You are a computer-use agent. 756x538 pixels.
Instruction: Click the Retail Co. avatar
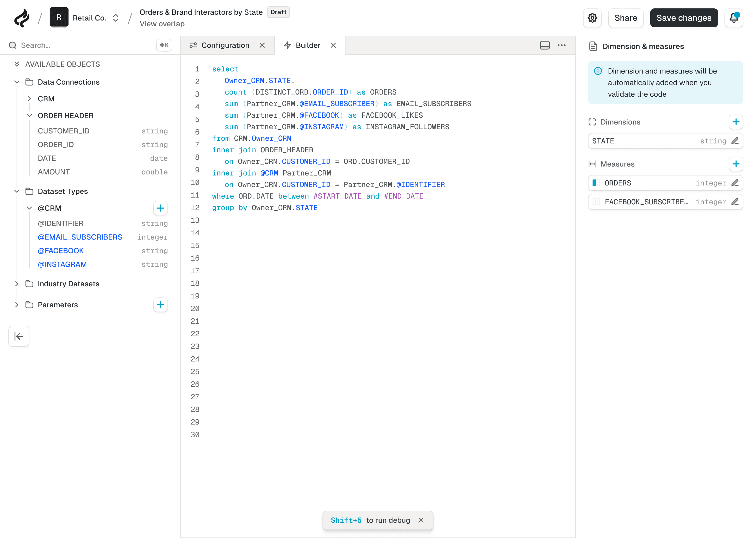[59, 17]
